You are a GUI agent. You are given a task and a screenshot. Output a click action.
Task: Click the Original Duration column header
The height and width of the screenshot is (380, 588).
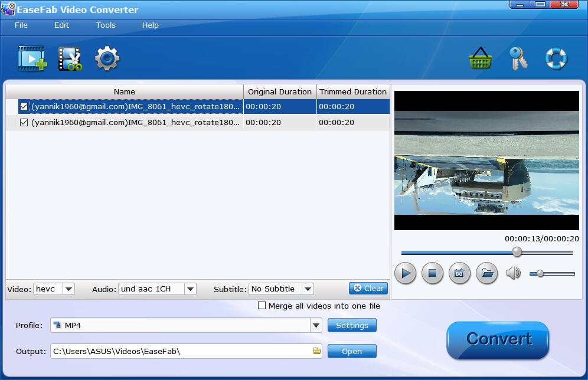280,92
